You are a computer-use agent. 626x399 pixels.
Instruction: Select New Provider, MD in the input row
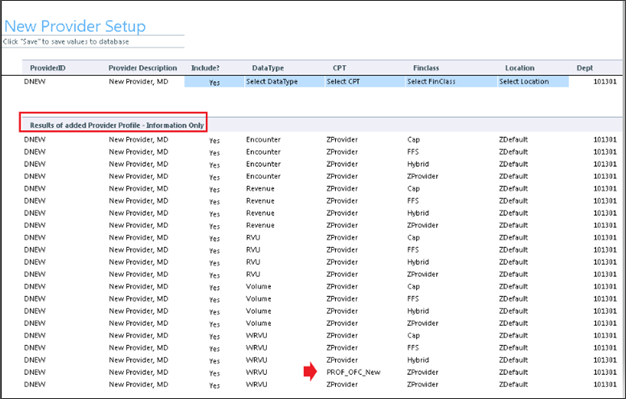pyautogui.click(x=139, y=81)
